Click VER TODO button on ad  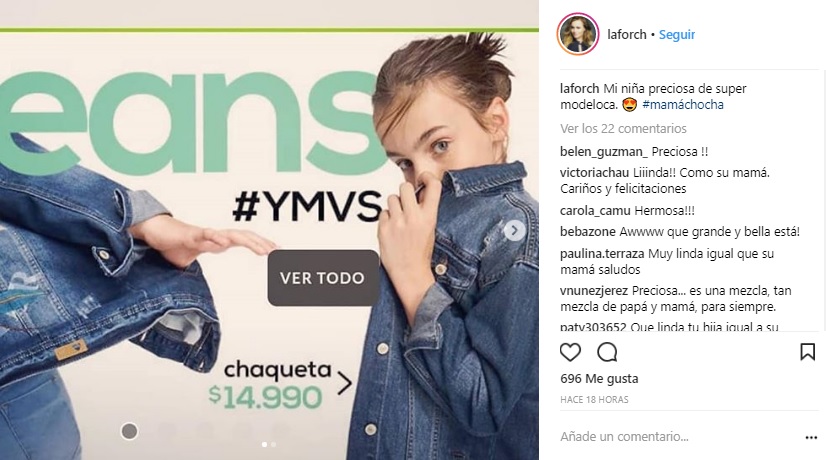pos(323,278)
